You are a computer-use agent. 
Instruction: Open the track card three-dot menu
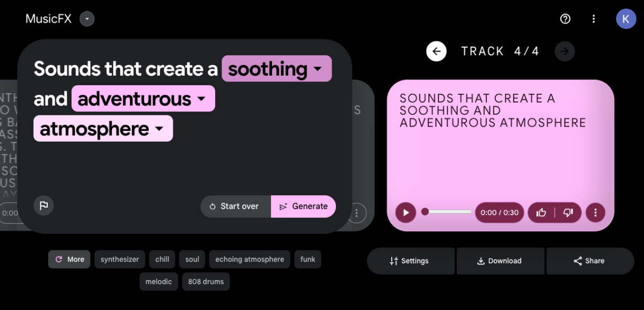point(596,212)
